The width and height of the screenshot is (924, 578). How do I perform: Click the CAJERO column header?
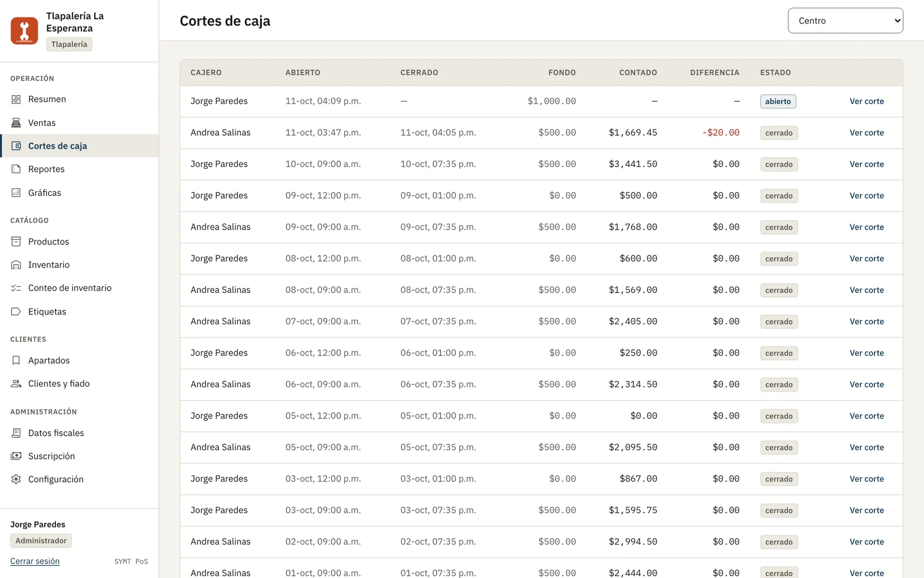coord(206,73)
